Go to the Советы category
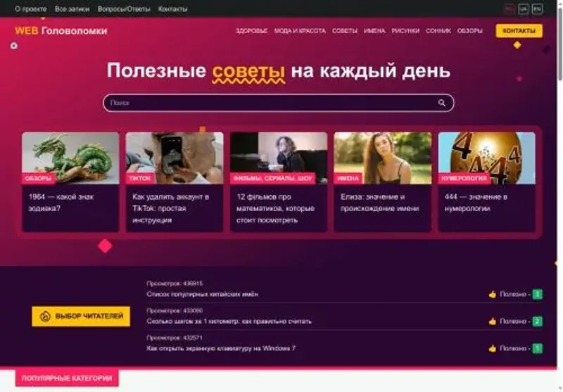Image resolution: width=563 pixels, height=392 pixels. pyautogui.click(x=345, y=31)
